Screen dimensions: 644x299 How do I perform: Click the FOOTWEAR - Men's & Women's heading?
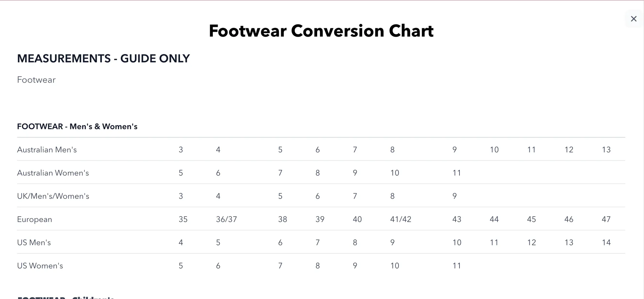point(77,126)
